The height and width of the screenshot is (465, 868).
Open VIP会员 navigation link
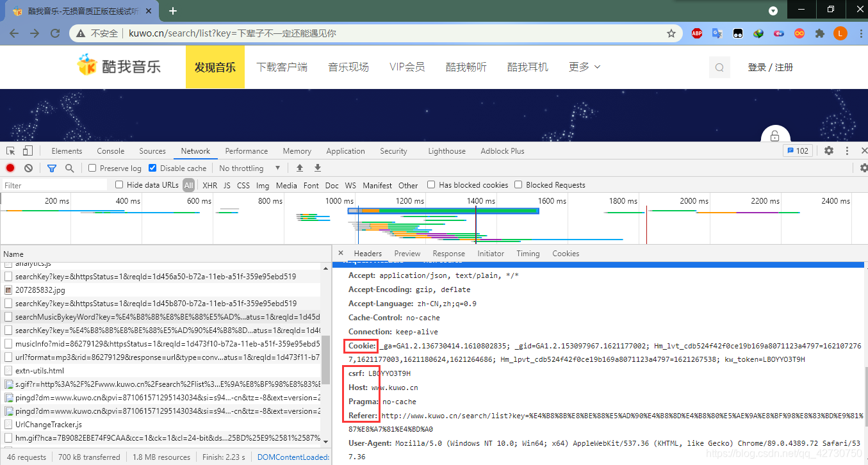[x=407, y=67]
